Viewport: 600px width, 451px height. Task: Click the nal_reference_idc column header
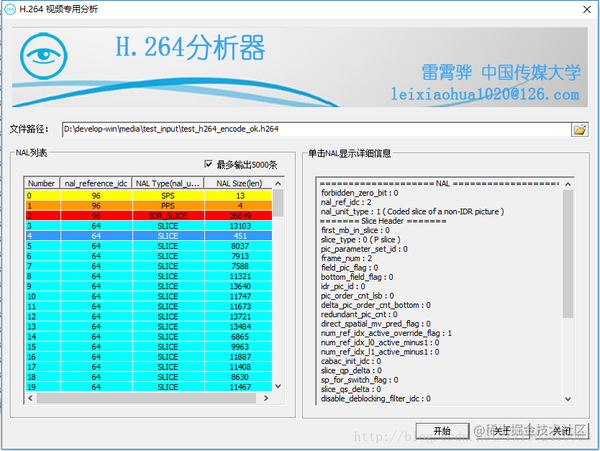click(96, 183)
